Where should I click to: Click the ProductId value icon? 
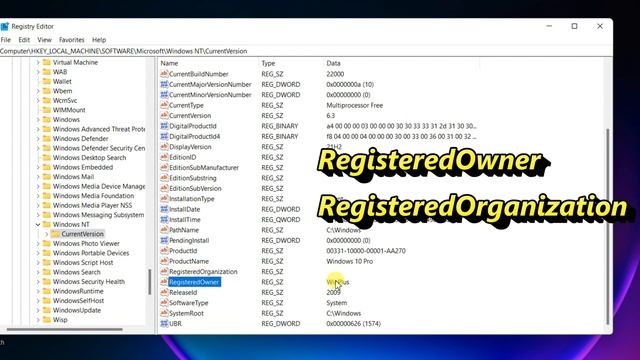click(164, 251)
